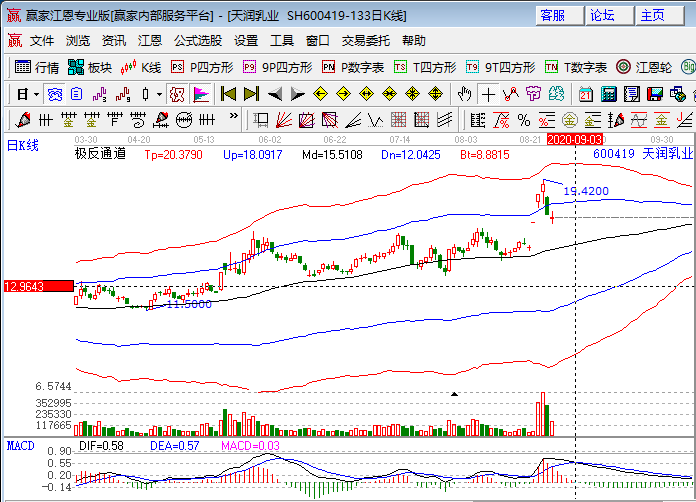This screenshot has height=502, width=696.
Task: Select the percent % tool
Action: tap(524, 120)
